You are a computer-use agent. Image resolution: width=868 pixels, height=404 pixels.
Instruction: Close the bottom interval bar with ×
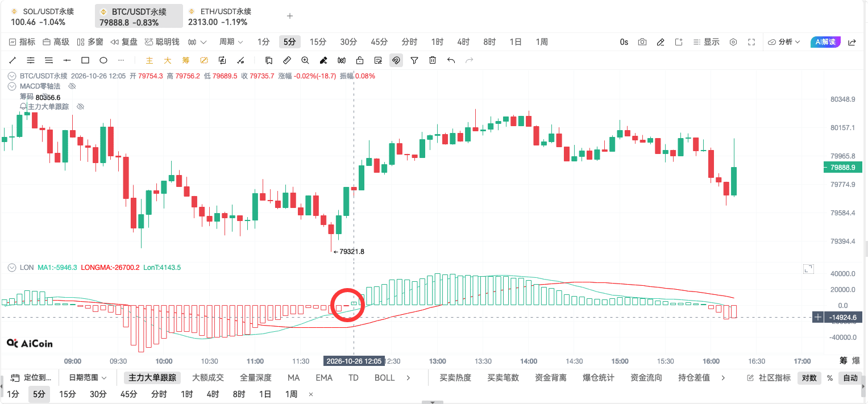click(x=311, y=394)
